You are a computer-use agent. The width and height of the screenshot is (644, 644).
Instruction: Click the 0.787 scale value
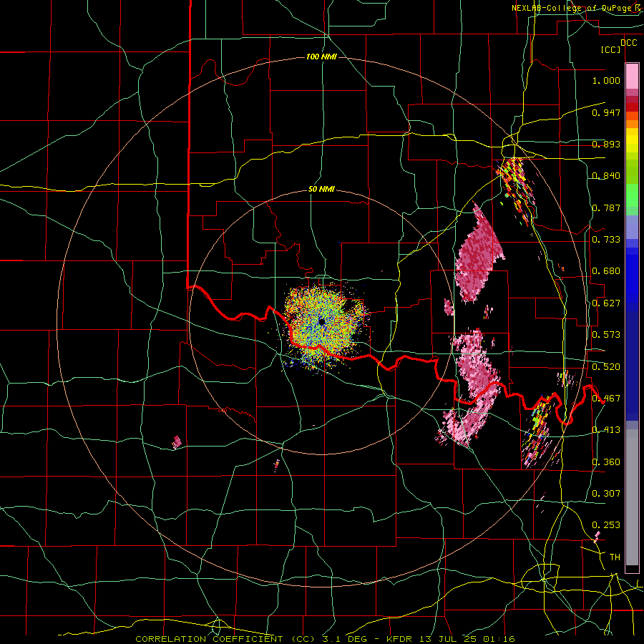point(606,208)
